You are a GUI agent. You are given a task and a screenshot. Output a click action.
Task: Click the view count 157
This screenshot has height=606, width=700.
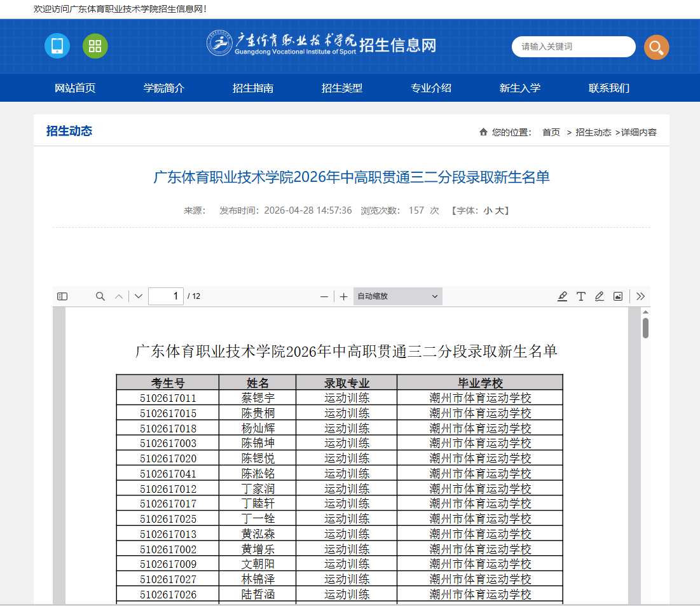[416, 210]
